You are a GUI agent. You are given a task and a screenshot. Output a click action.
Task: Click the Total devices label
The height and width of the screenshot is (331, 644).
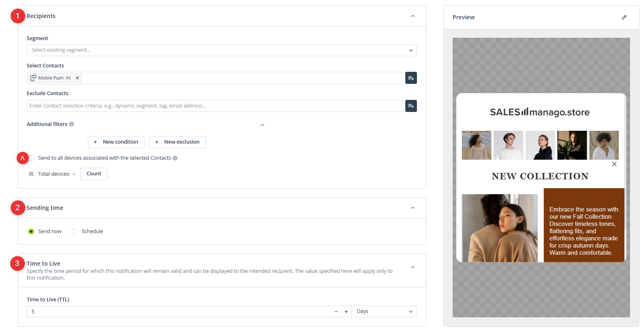54,174
